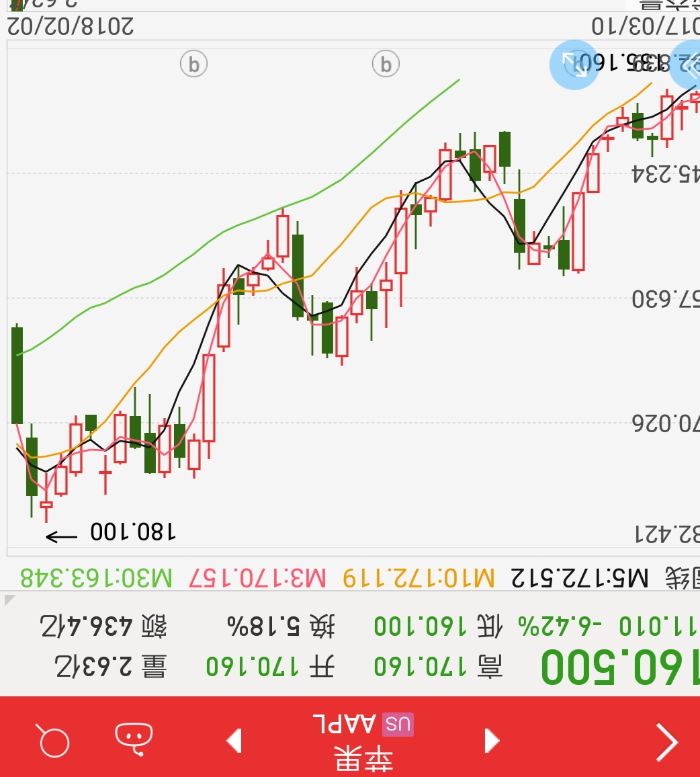Click the white triangle arrow right of AAPL
The height and width of the screenshot is (777, 700).
[x=492, y=740]
